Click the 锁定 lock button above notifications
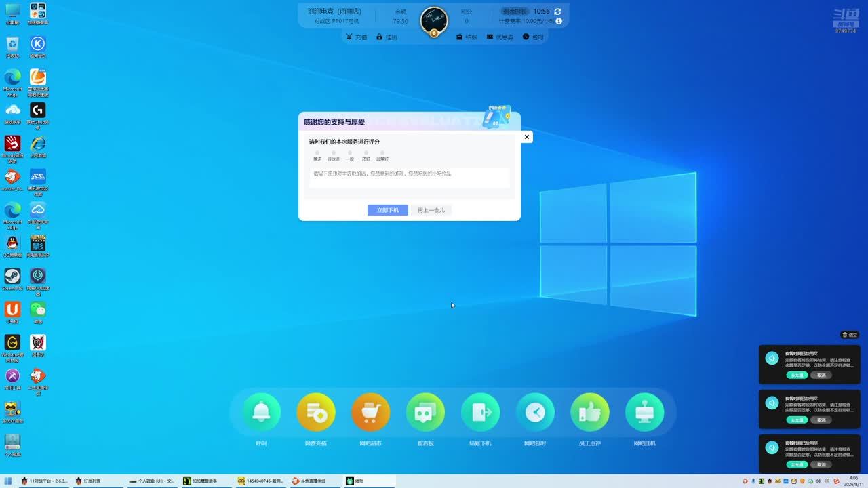Viewport: 868px width, 488px height. (850, 335)
